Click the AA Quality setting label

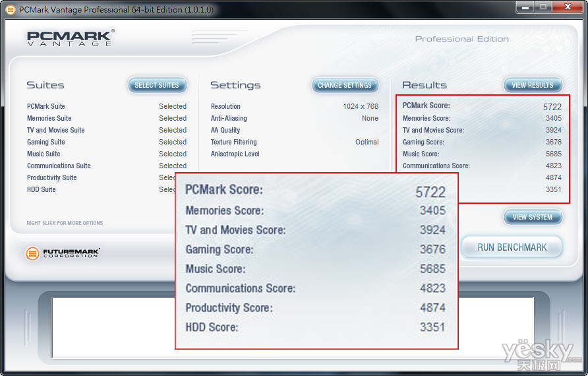coord(225,130)
